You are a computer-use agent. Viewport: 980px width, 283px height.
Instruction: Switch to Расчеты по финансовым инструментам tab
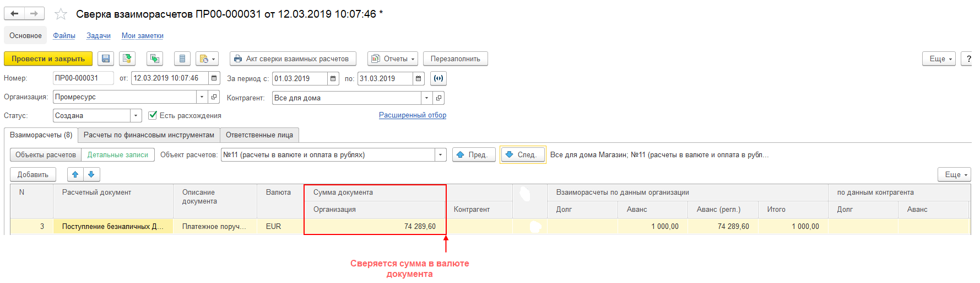(x=149, y=135)
